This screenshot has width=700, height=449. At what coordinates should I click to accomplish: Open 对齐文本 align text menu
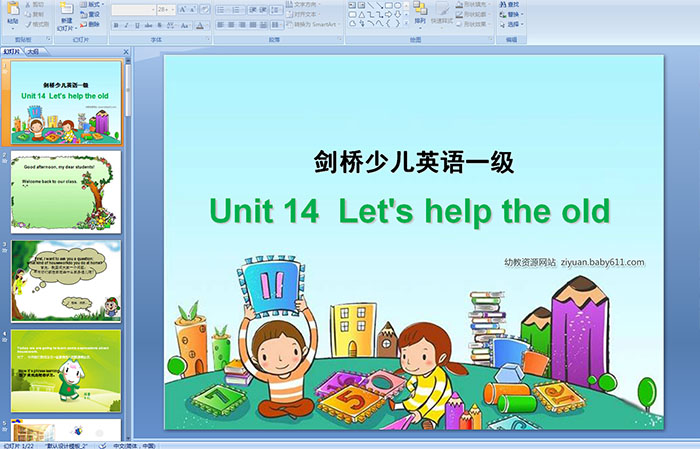pyautogui.click(x=303, y=14)
